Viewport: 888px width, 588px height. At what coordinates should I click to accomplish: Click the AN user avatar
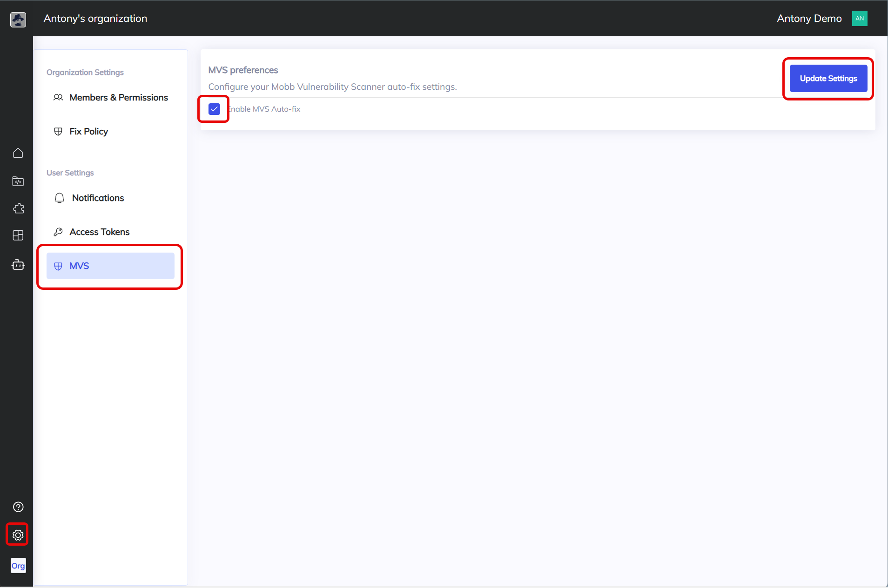point(859,19)
